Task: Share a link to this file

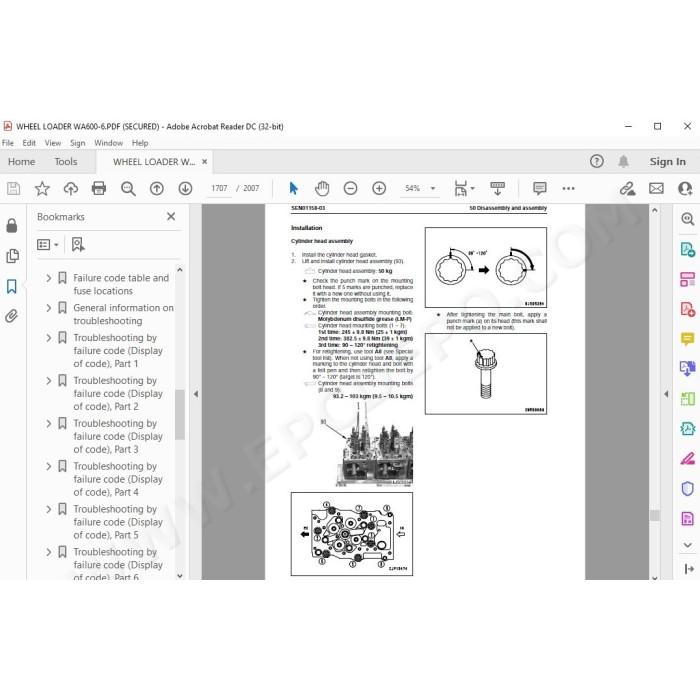Action: (x=627, y=188)
